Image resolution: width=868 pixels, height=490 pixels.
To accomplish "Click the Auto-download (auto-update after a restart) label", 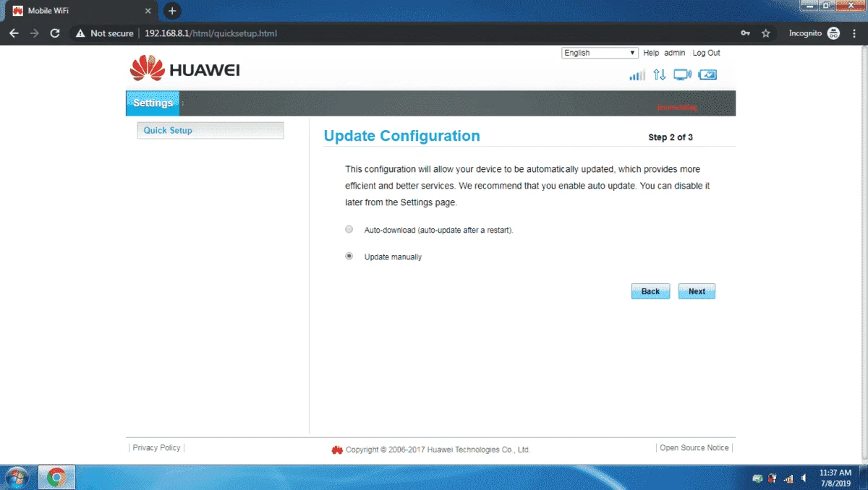I will [x=438, y=230].
